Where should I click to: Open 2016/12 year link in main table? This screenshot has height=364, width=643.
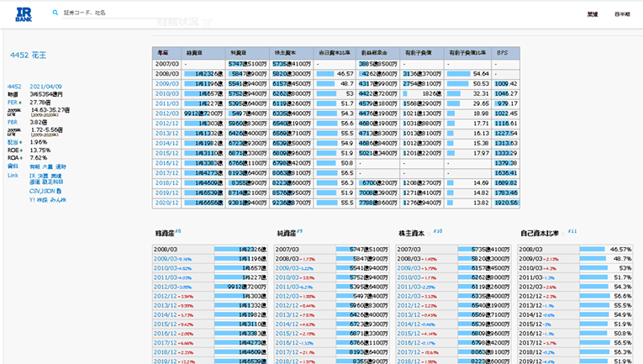pyautogui.click(x=167, y=163)
